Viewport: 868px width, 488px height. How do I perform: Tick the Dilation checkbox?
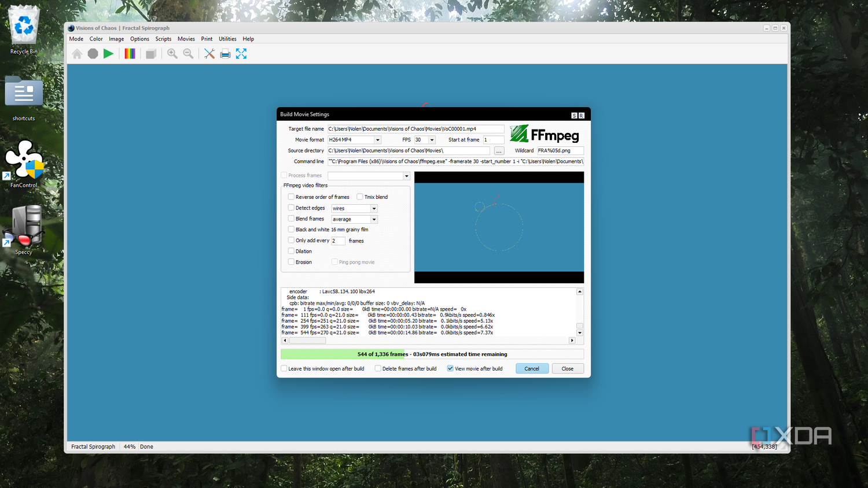click(291, 251)
